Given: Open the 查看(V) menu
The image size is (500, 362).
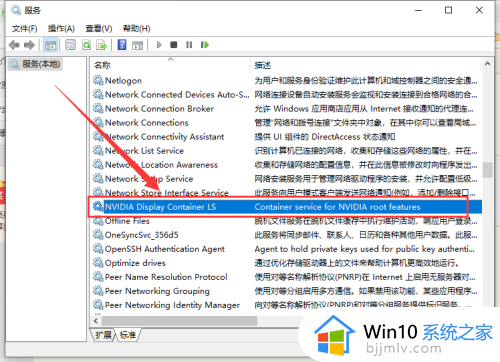Looking at the screenshot, I should coord(99,29).
